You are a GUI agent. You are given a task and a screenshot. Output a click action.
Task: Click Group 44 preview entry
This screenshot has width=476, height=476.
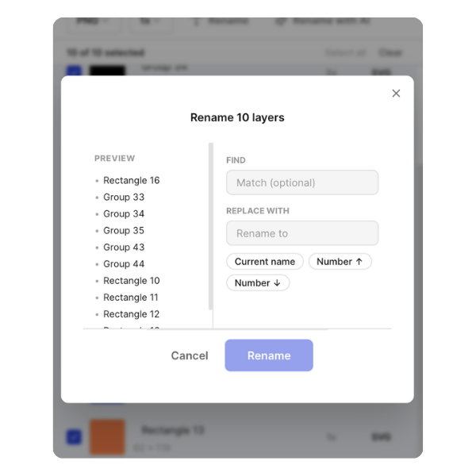click(124, 263)
